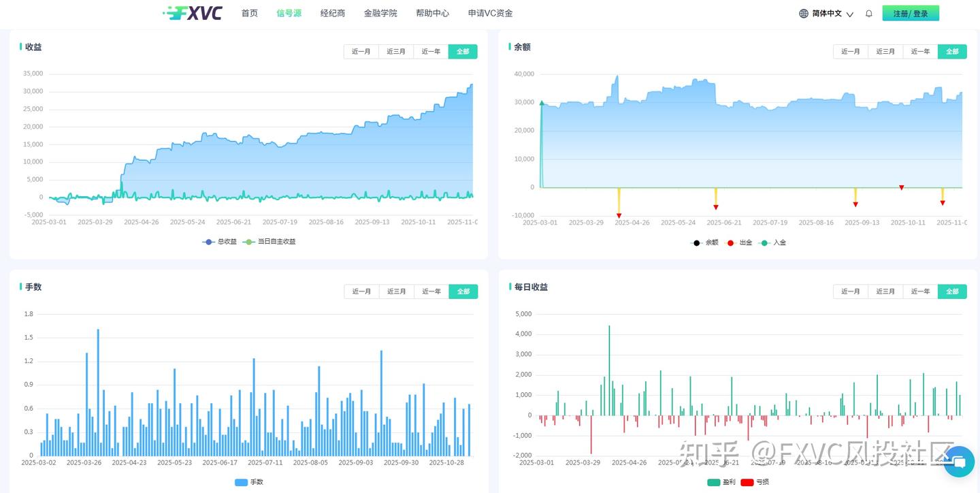Select 近一年 filter on 余额 chart

[920, 51]
